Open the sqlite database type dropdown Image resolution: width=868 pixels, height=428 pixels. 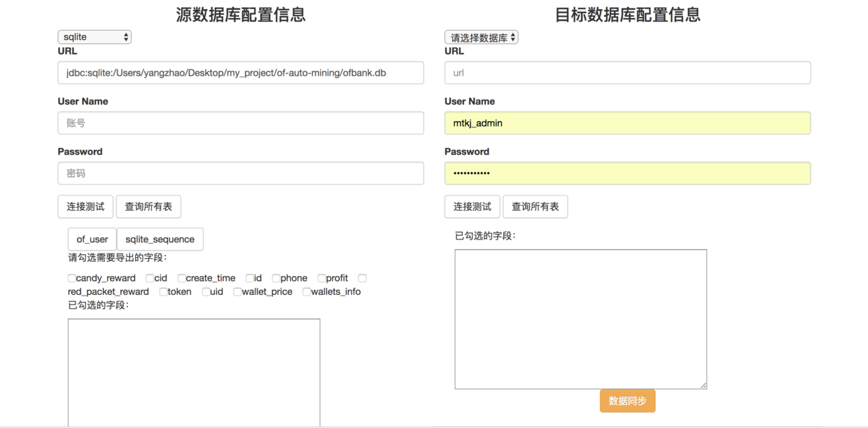point(94,37)
